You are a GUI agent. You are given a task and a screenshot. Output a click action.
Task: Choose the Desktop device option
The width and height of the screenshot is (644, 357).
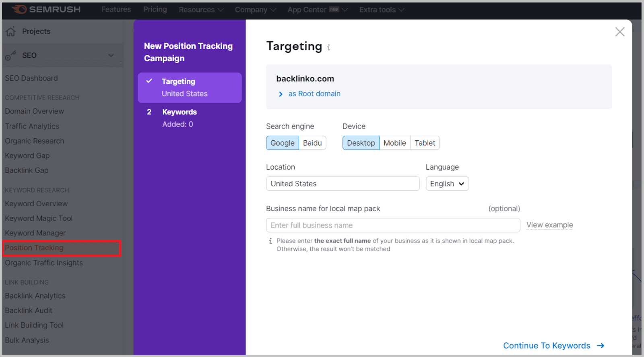(361, 143)
